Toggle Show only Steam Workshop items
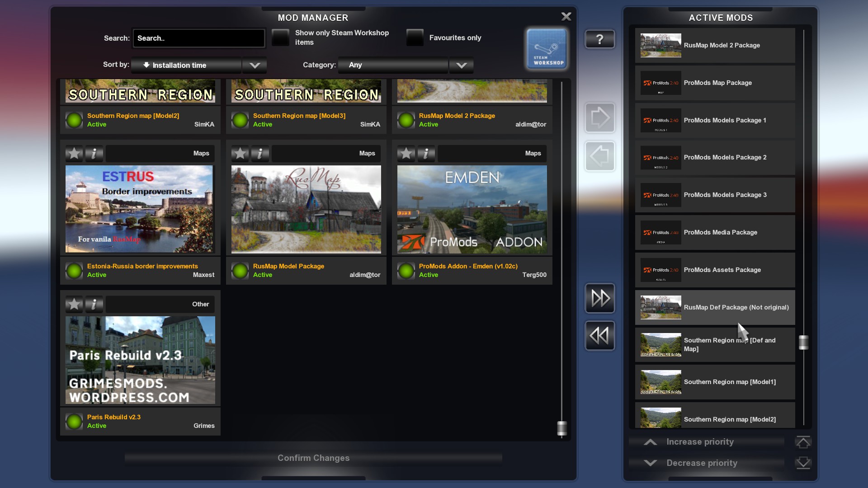868x488 pixels. [x=280, y=38]
